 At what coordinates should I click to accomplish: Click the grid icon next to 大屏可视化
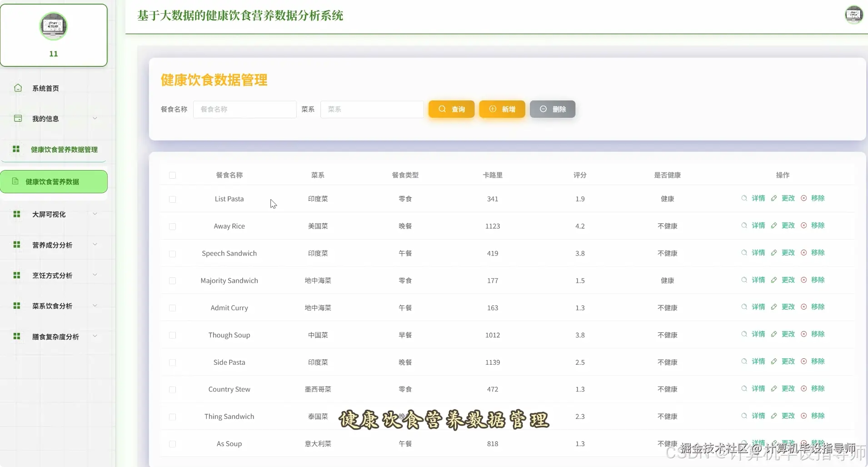[16, 214]
